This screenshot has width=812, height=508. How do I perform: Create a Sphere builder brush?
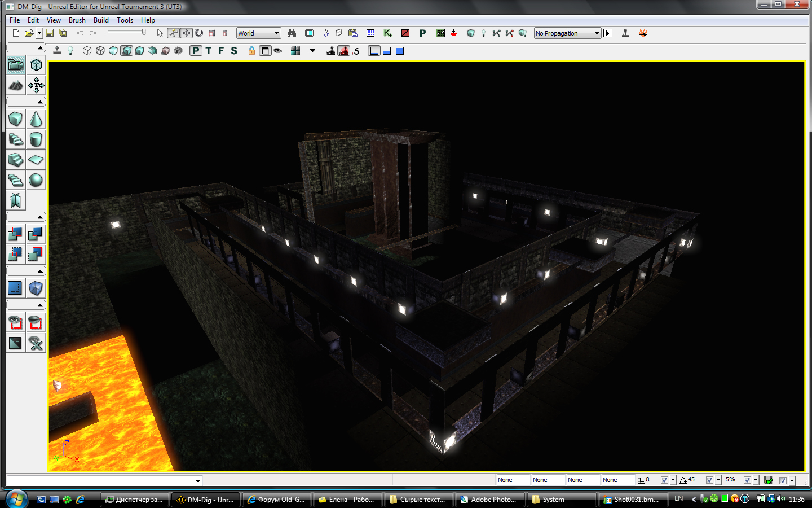click(36, 180)
